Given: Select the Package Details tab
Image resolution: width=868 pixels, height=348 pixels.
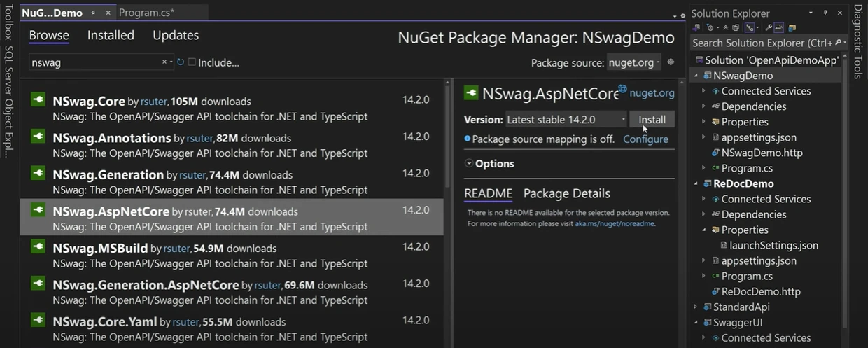Looking at the screenshot, I should point(567,194).
